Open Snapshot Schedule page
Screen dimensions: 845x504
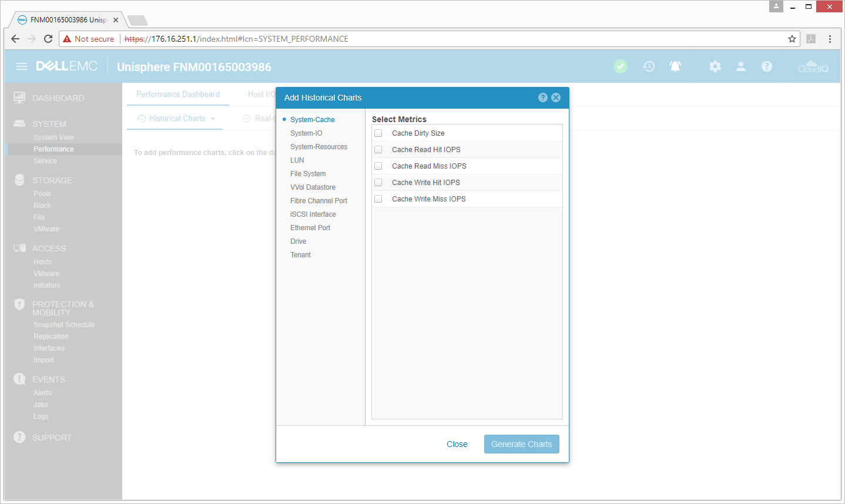pos(64,325)
